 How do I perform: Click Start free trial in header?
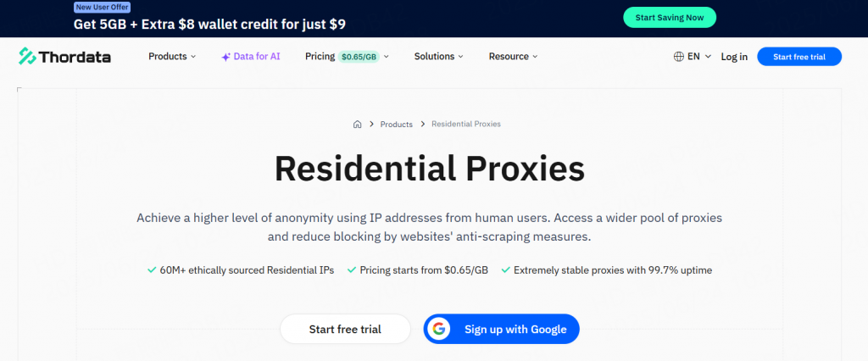pyautogui.click(x=799, y=57)
